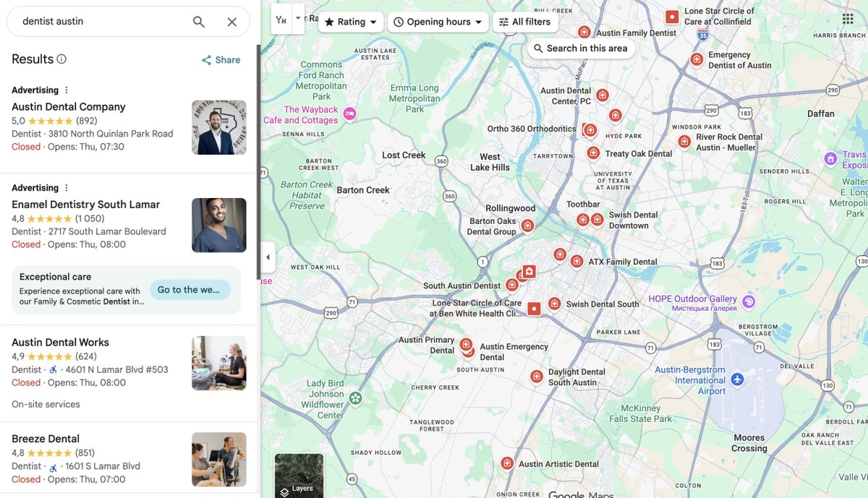View Breeze Dental photo thumbnail
This screenshot has height=498, width=868.
pos(219,460)
